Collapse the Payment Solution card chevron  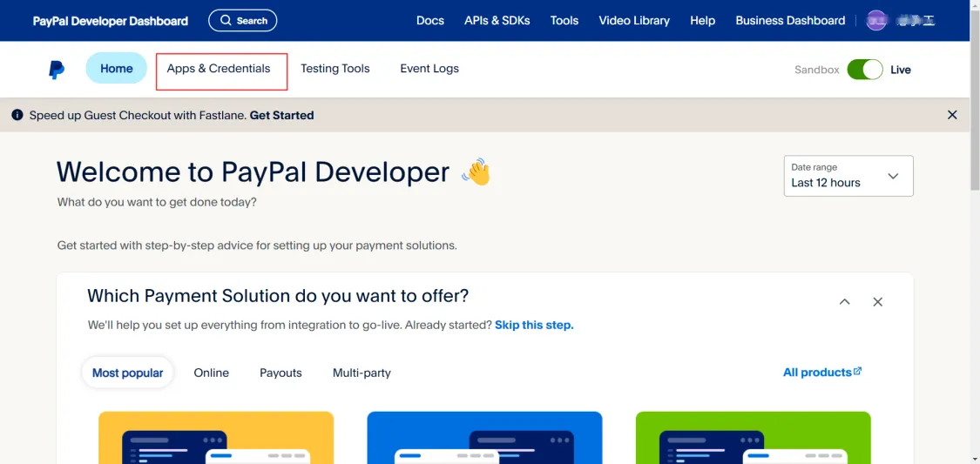844,302
